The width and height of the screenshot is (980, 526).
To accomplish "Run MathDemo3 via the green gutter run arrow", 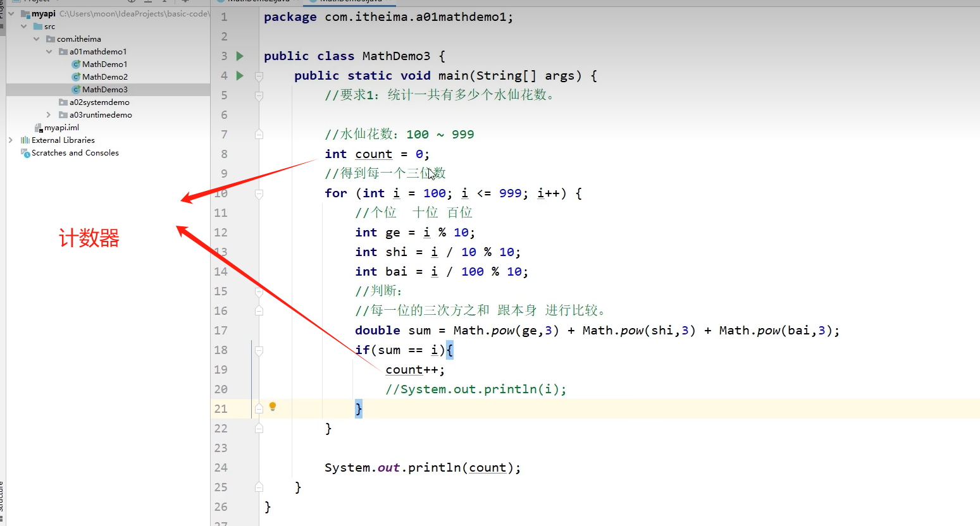I will pyautogui.click(x=239, y=56).
